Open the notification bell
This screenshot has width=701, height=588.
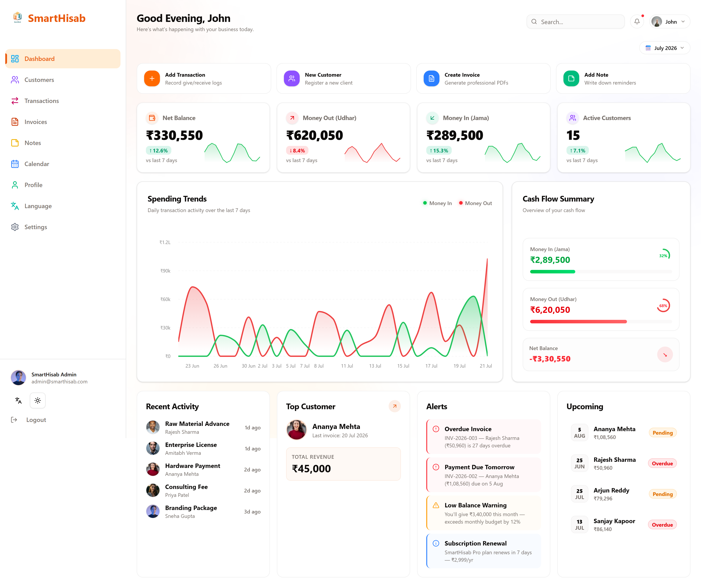pos(637,22)
